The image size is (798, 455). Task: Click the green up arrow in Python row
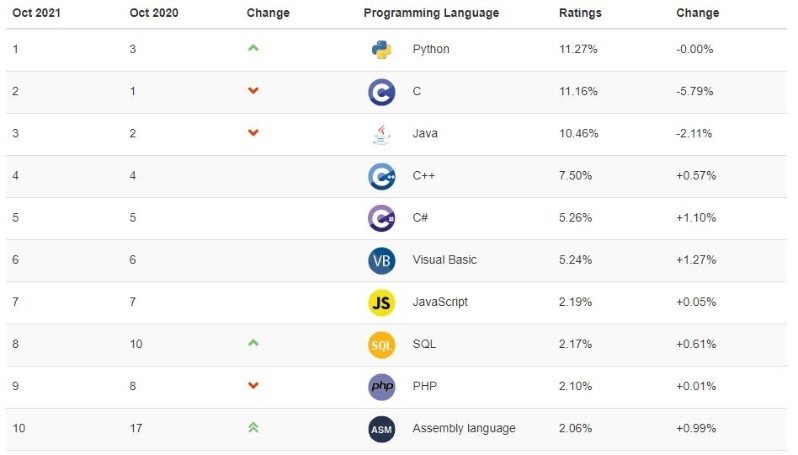[x=253, y=48]
